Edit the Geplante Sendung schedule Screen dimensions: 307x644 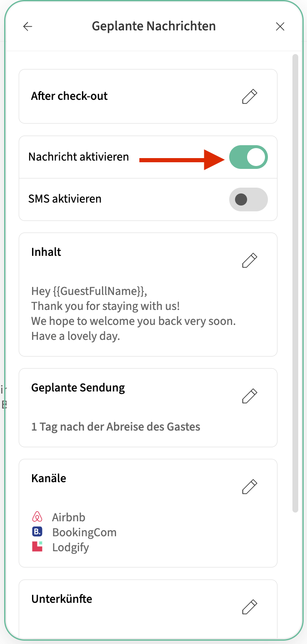pos(250,396)
